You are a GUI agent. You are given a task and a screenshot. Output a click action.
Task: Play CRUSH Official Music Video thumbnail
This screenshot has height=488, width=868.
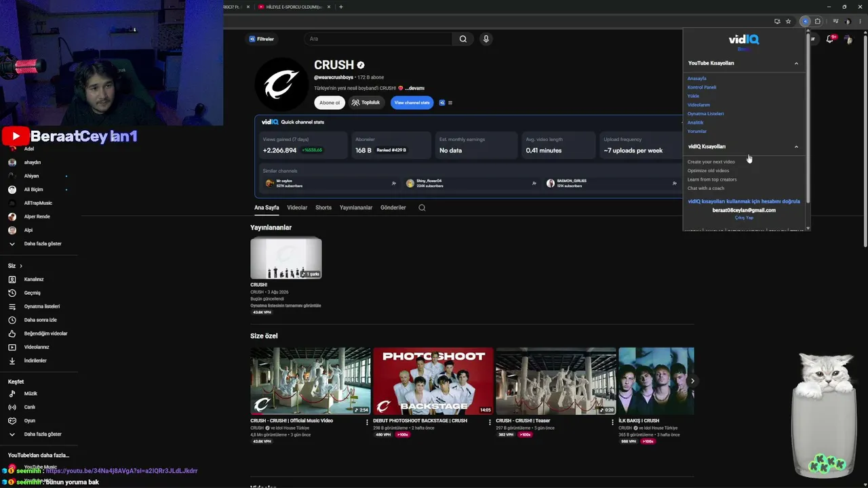[311, 381]
